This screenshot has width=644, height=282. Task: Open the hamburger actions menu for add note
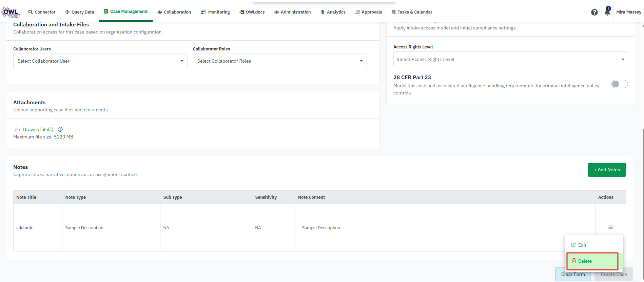tap(610, 227)
